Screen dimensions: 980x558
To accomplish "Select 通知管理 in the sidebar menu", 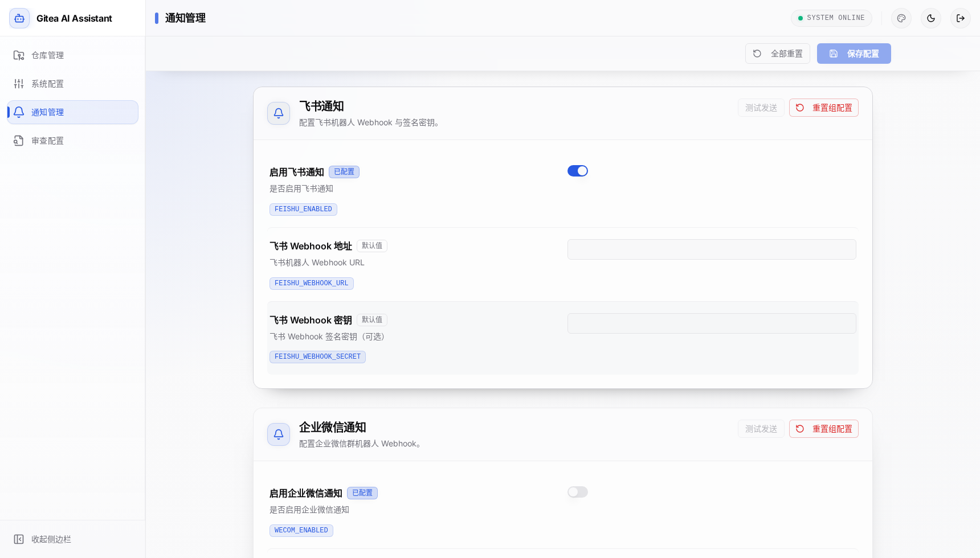I will pyautogui.click(x=72, y=112).
